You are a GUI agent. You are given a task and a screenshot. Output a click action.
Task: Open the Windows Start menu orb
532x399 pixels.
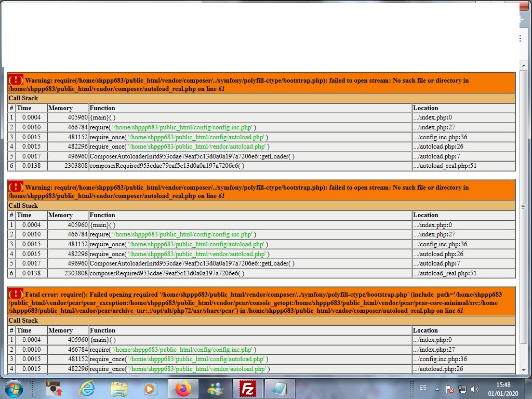pyautogui.click(x=14, y=389)
